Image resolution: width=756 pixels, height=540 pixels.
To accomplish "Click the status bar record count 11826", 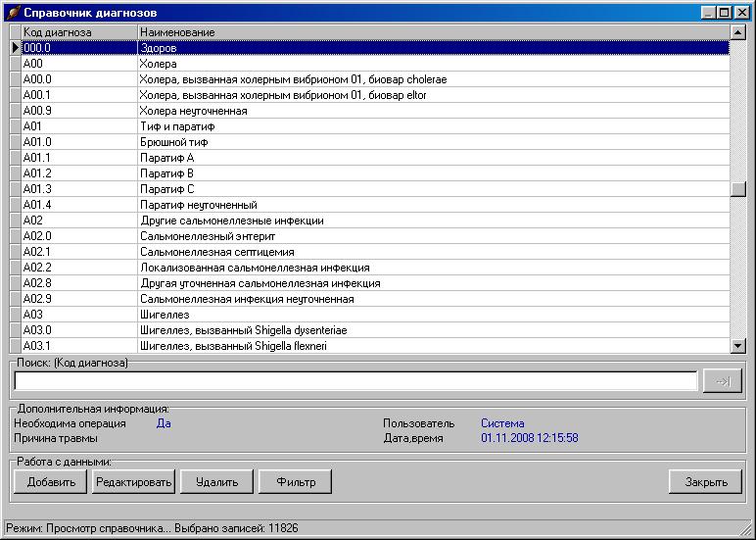I will point(283,528).
